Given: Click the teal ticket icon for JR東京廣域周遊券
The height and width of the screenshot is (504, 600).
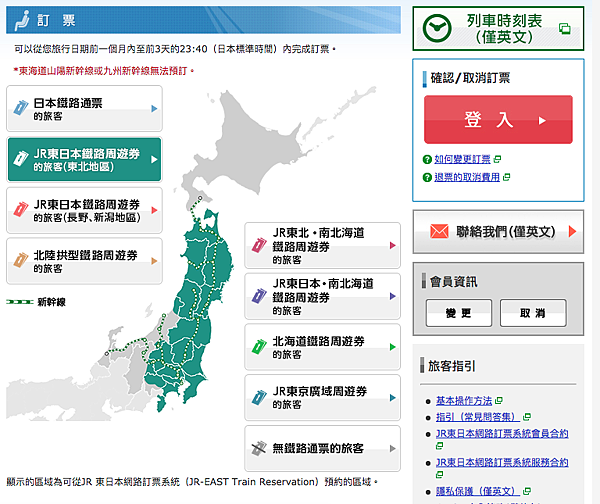Looking at the screenshot, I should click(259, 398).
